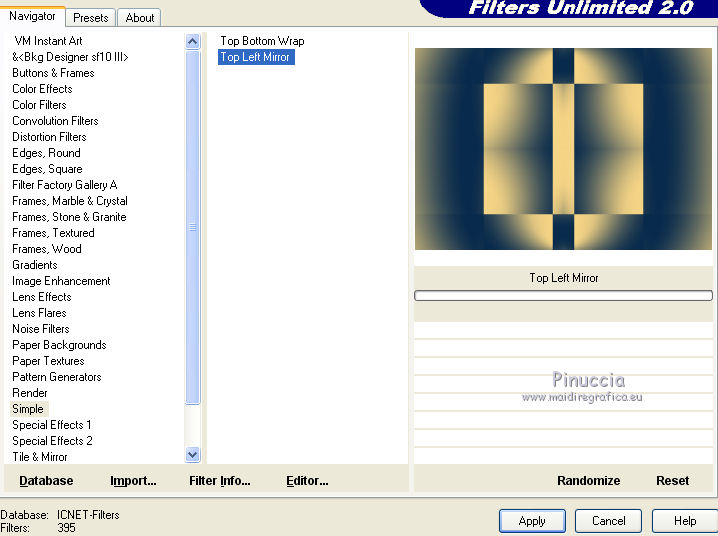Select Paper Backgrounds category
The width and height of the screenshot is (718, 536).
[x=59, y=346]
